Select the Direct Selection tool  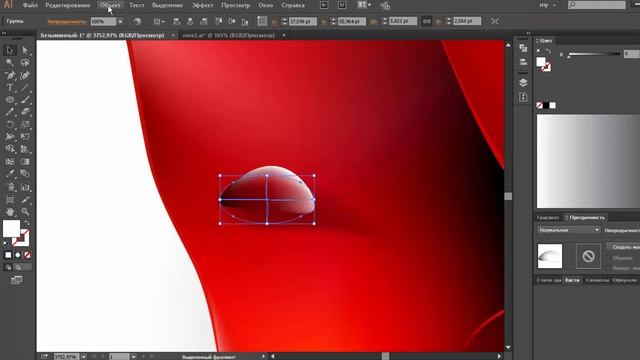[x=25, y=50]
